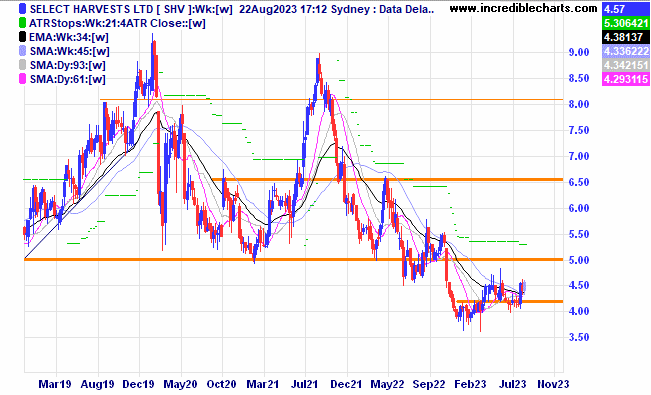The width and height of the screenshot is (651, 395).
Task: Click the 7.00 price axis label
Action: click(x=579, y=157)
